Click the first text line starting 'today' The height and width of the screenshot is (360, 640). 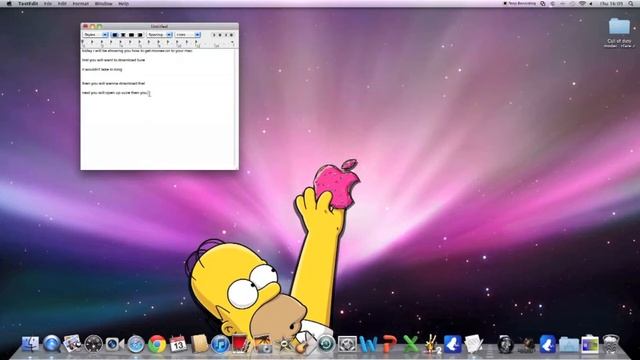[x=137, y=51]
